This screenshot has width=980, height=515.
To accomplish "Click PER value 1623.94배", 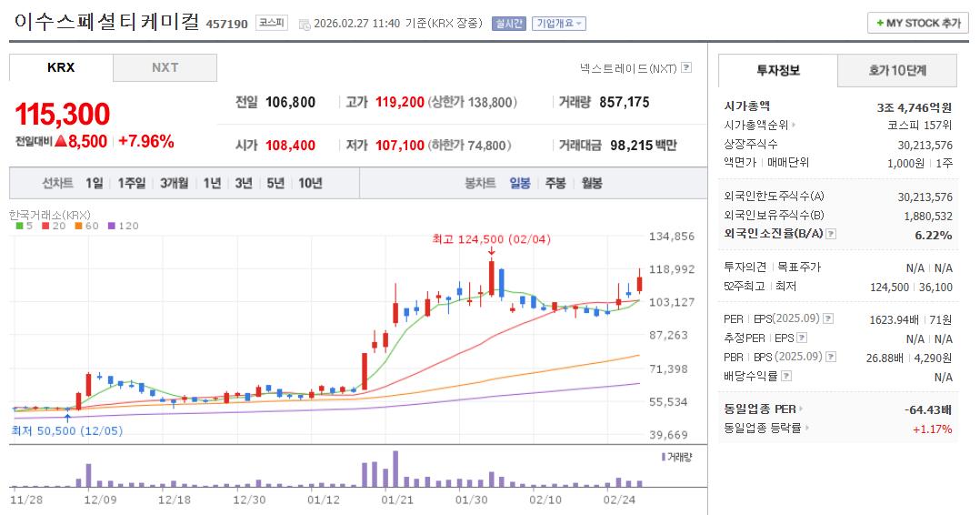I will coord(894,319).
